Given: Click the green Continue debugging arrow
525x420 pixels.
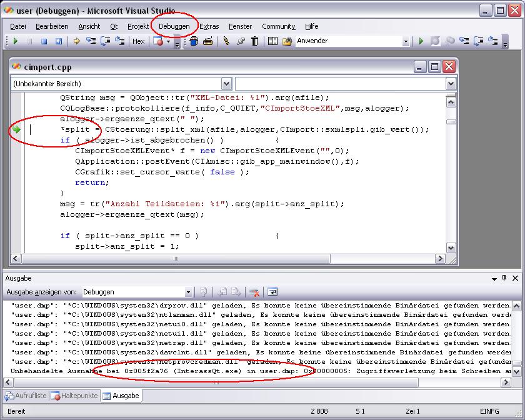Looking at the screenshot, I should (16, 41).
